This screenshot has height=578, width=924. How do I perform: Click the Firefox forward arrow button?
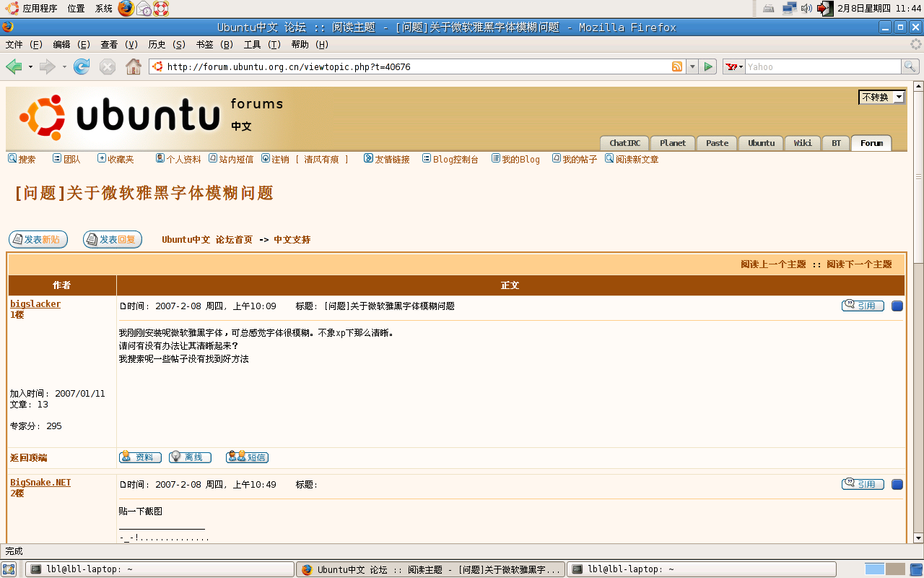[x=48, y=66]
